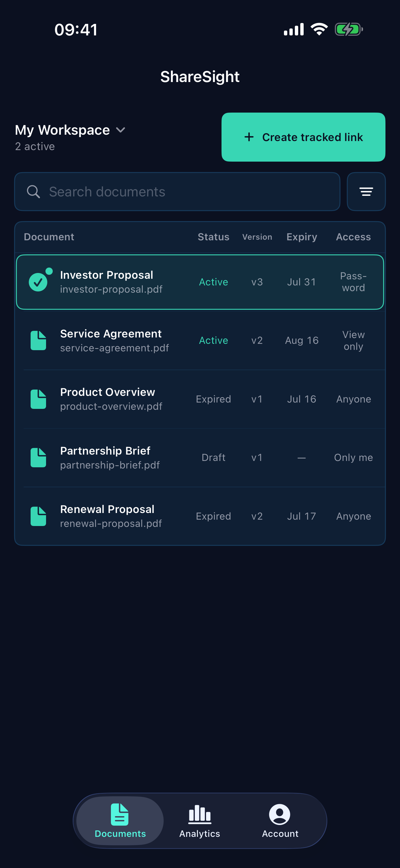Sort by the Expiry column header

pos(302,237)
